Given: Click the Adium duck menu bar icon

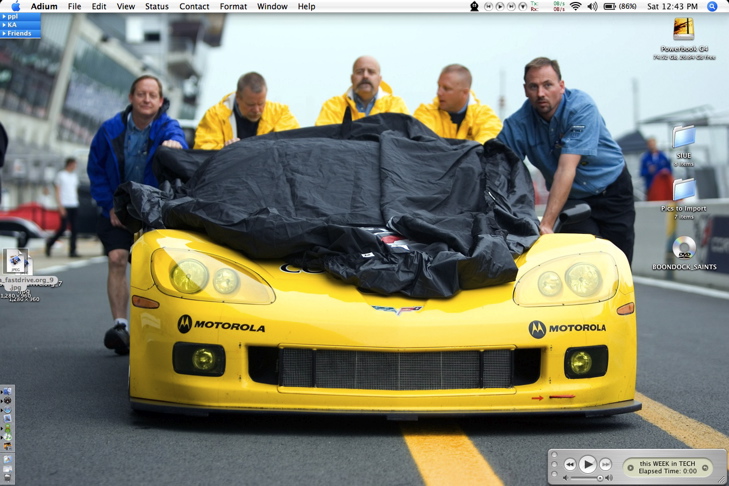Looking at the screenshot, I should pyautogui.click(x=474, y=6).
